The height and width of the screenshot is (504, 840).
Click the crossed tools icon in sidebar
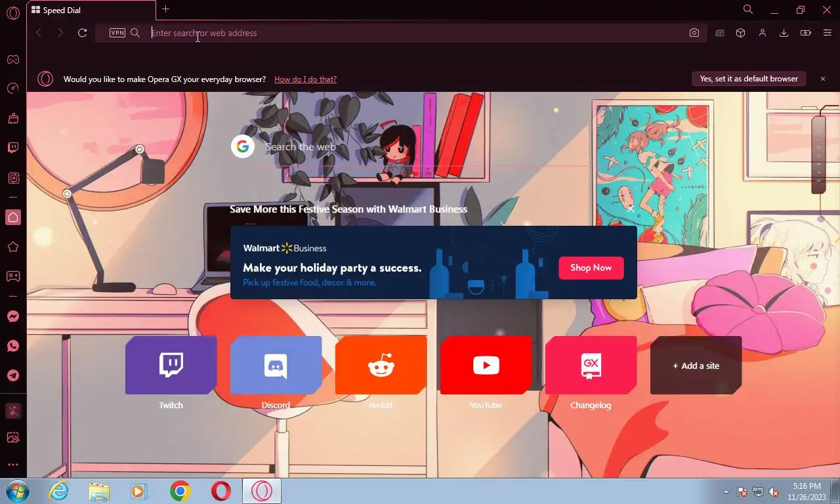click(x=12, y=411)
